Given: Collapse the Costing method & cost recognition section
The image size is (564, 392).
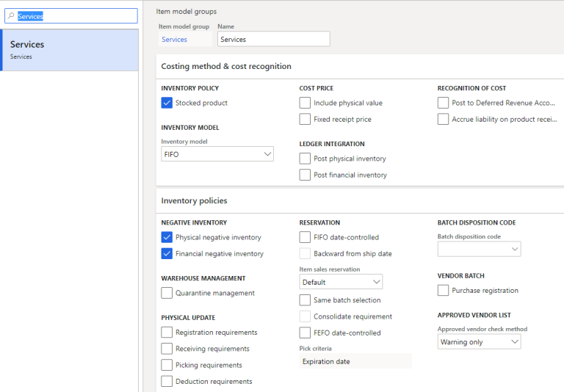Looking at the screenshot, I should 226,66.
